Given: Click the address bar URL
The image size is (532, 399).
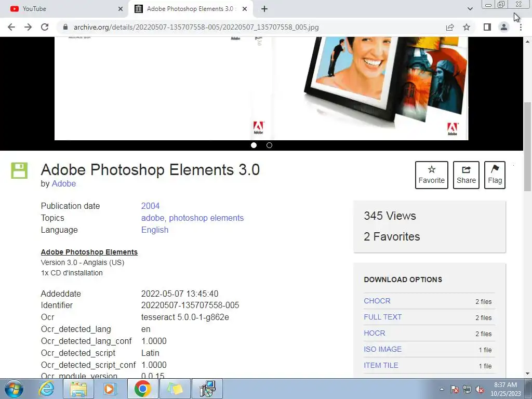Looking at the screenshot, I should [196, 27].
